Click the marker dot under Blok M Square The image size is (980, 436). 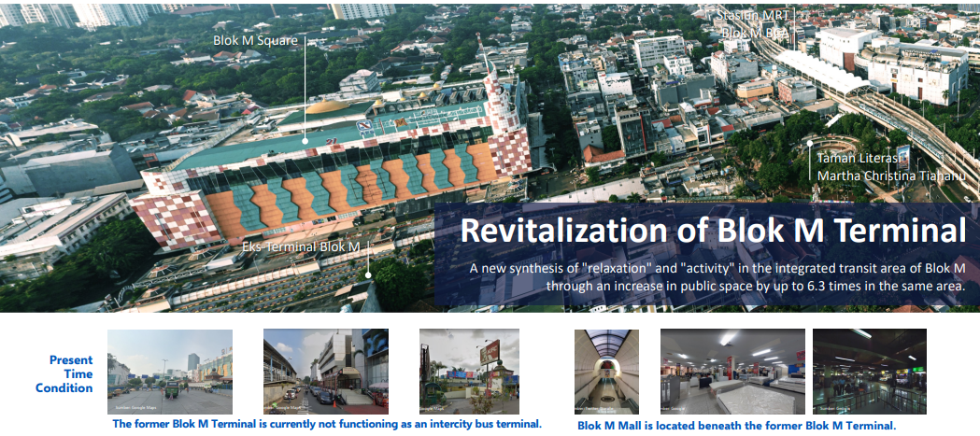tap(305, 141)
